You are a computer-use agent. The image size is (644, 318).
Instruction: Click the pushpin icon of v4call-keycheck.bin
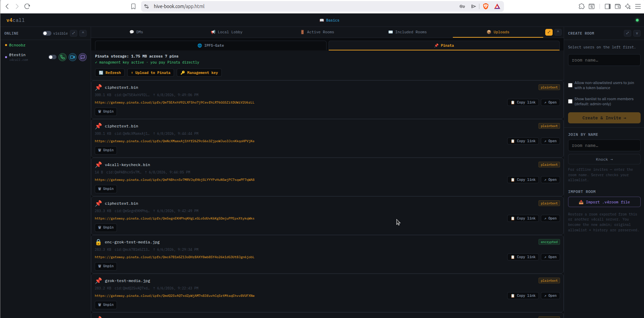98,165
